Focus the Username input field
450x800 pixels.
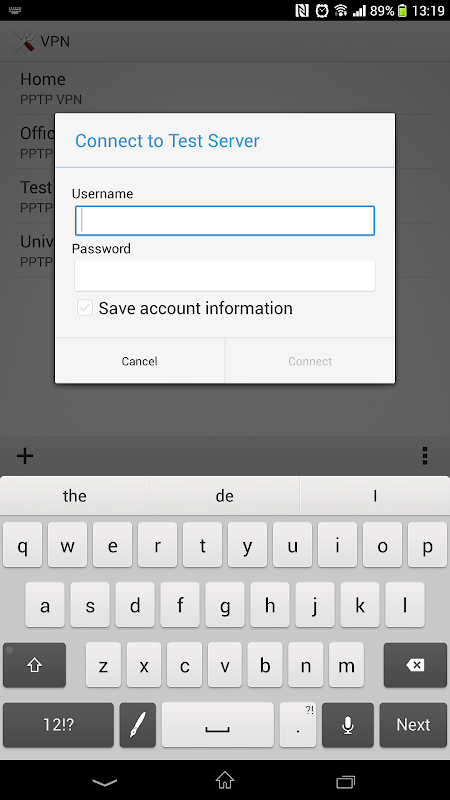(225, 220)
